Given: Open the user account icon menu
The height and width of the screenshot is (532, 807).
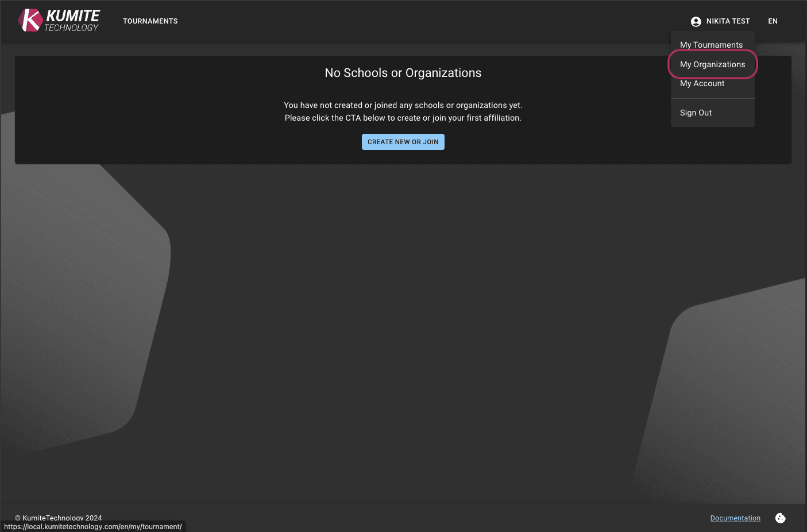Looking at the screenshot, I should coord(696,21).
